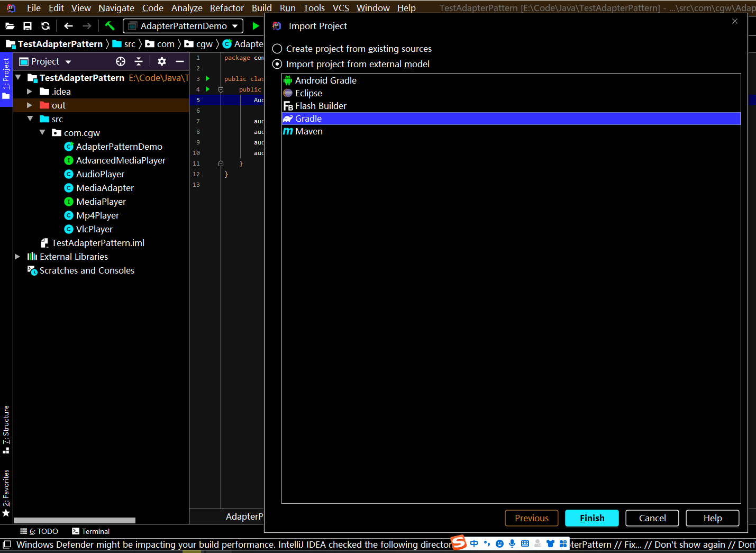
Task: Open the Navigate menu
Action: pyautogui.click(x=116, y=8)
